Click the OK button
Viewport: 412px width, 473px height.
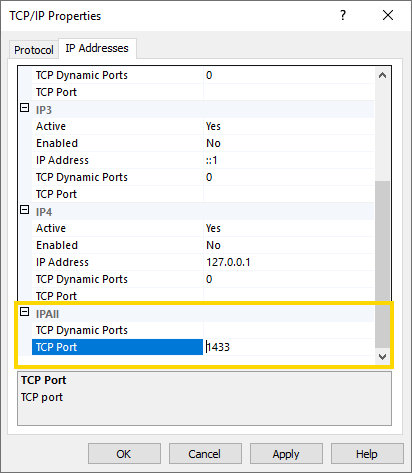(124, 454)
